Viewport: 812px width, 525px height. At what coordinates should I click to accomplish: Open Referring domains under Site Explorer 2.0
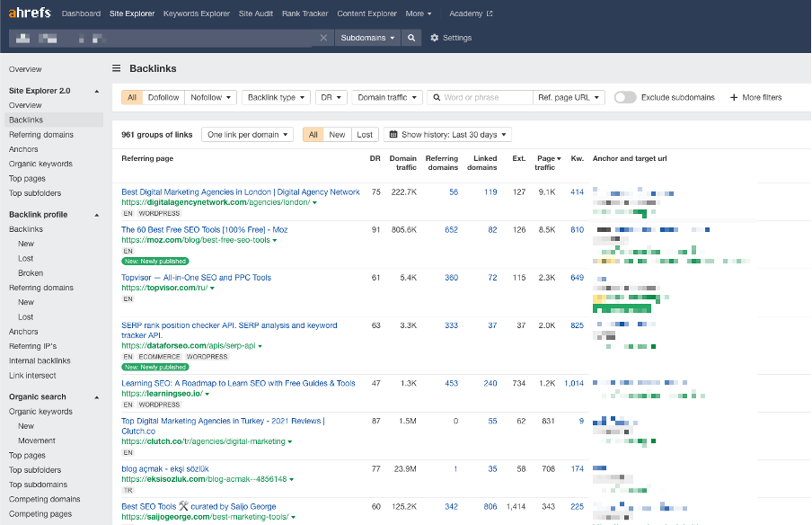click(x=41, y=135)
